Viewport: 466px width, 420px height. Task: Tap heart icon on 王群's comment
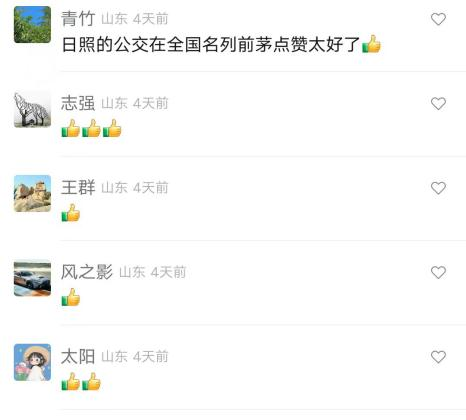tap(438, 188)
